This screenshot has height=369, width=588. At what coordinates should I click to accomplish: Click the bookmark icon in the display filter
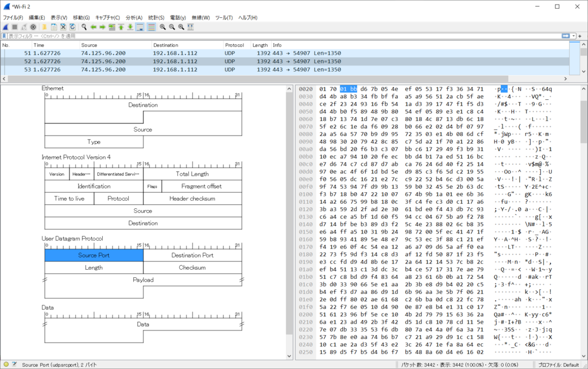(x=5, y=36)
